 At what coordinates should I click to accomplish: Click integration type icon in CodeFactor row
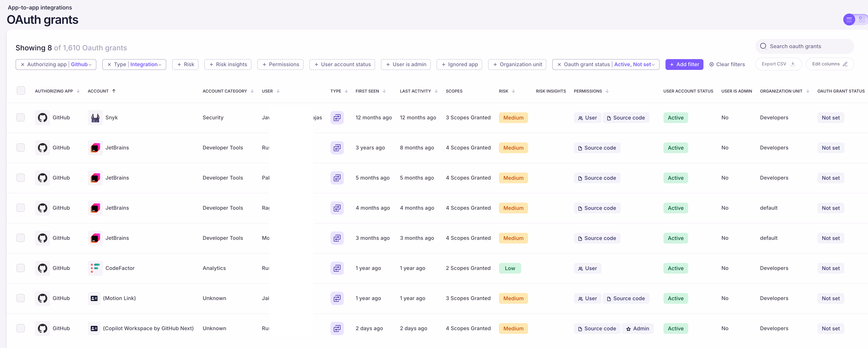[x=337, y=268]
